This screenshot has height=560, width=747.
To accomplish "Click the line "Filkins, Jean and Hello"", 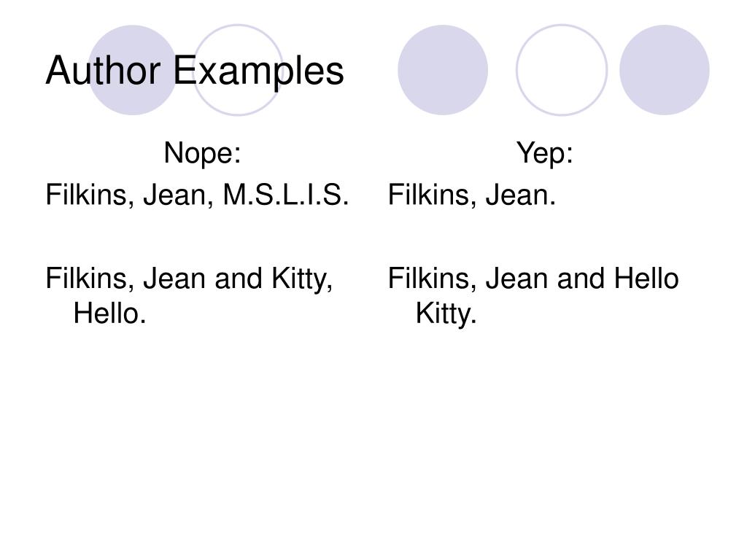I will [x=533, y=278].
